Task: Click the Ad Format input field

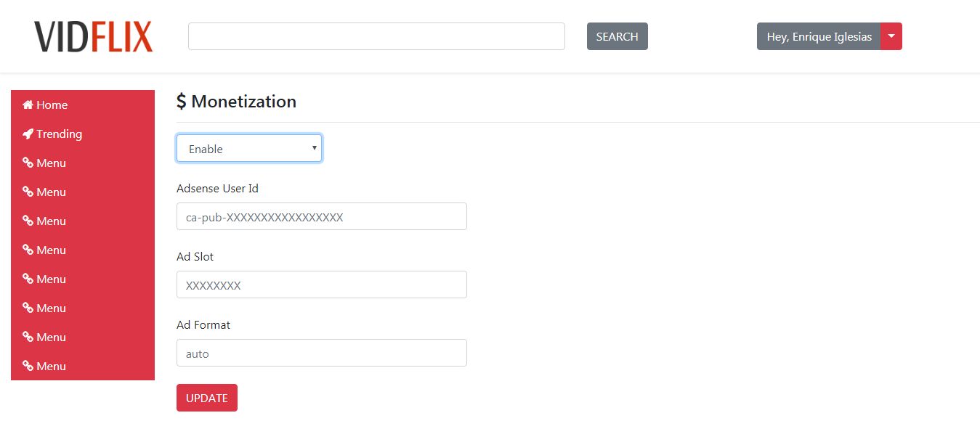Action: point(321,353)
